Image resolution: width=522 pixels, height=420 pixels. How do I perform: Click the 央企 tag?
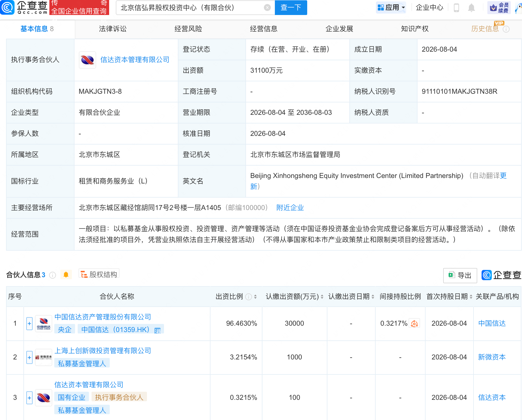[65, 329]
